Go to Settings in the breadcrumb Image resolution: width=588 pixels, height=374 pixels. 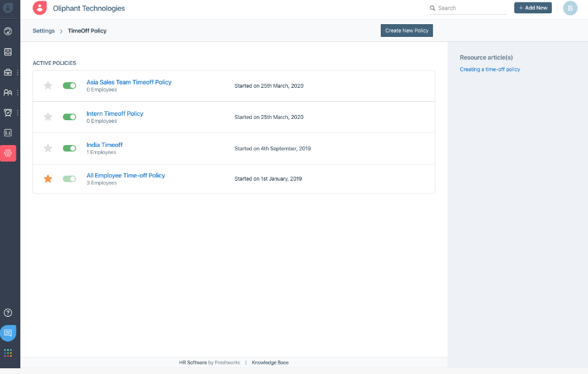pyautogui.click(x=43, y=31)
